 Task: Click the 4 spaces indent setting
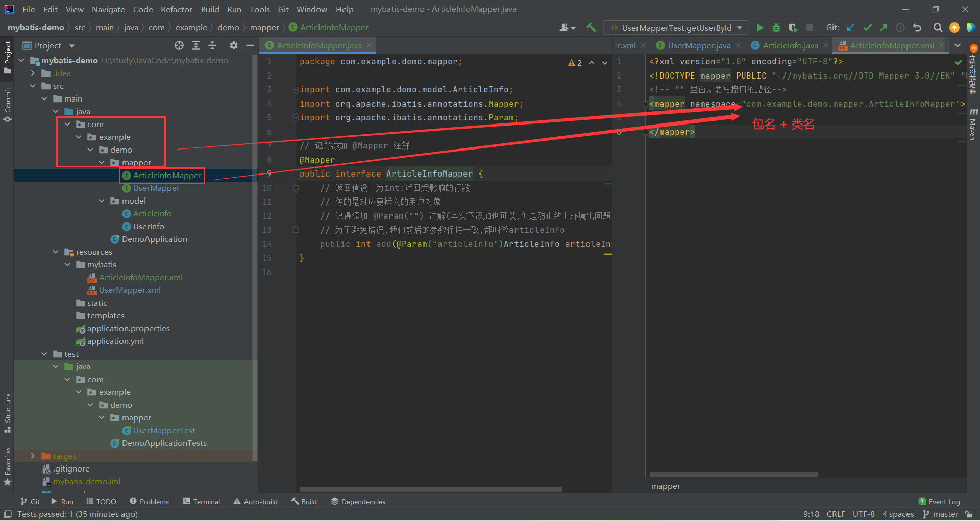point(898,514)
